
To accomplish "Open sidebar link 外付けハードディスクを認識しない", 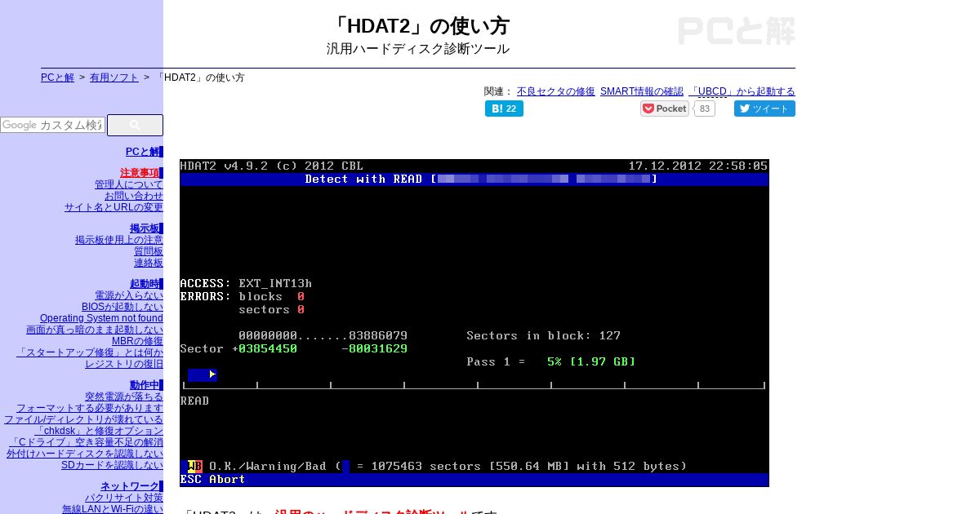I will 85,454.
